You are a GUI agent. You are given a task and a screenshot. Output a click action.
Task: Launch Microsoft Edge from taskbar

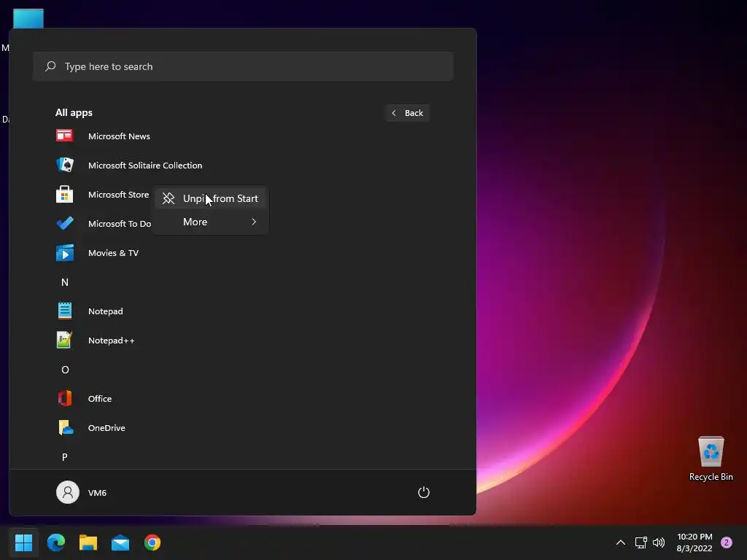(55, 542)
